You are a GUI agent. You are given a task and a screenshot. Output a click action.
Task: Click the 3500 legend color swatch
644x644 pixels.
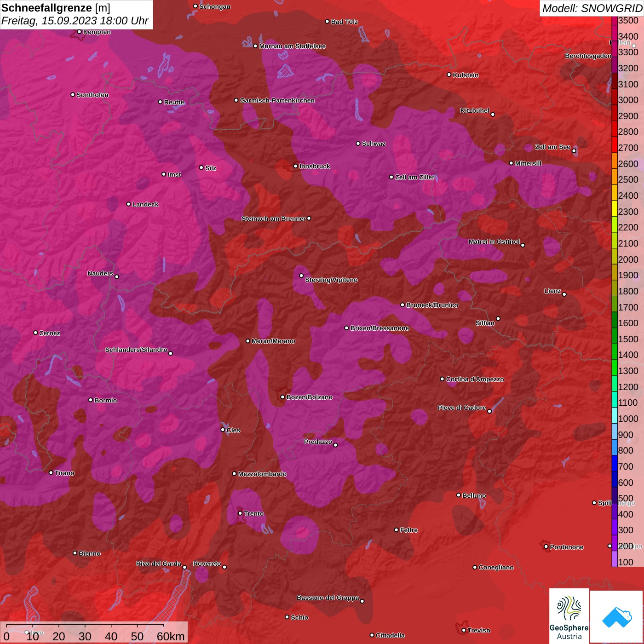pyautogui.click(x=614, y=21)
